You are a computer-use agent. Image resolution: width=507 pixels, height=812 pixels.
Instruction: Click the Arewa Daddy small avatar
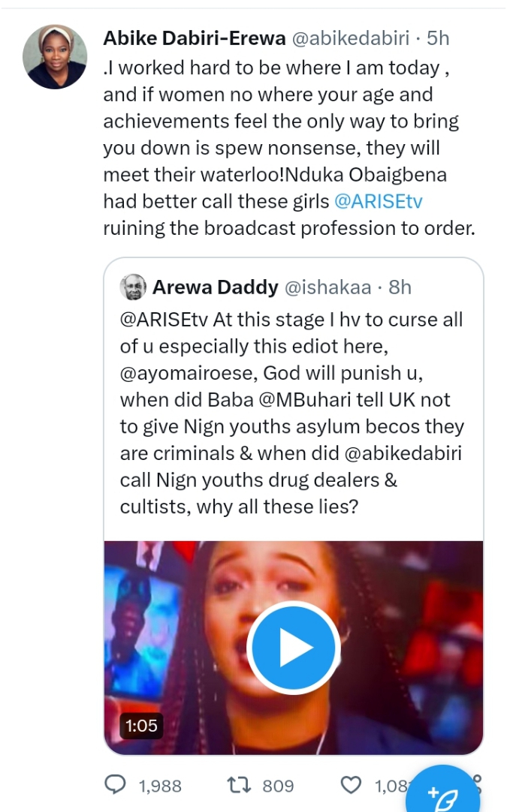point(133,287)
